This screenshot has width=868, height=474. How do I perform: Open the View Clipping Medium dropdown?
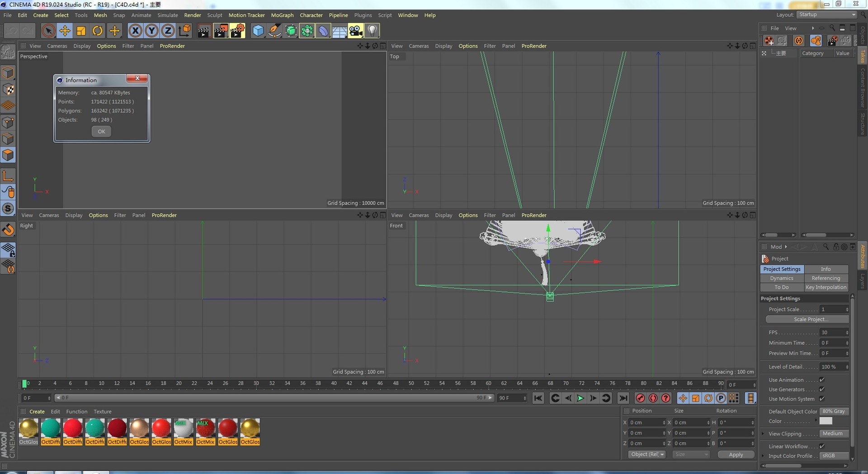pos(835,434)
